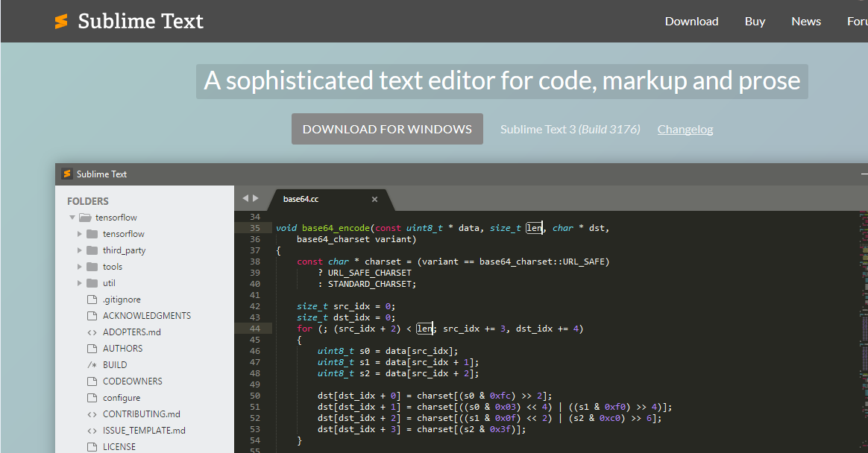
Task: Select the LICENSE file name
Action: (x=119, y=447)
